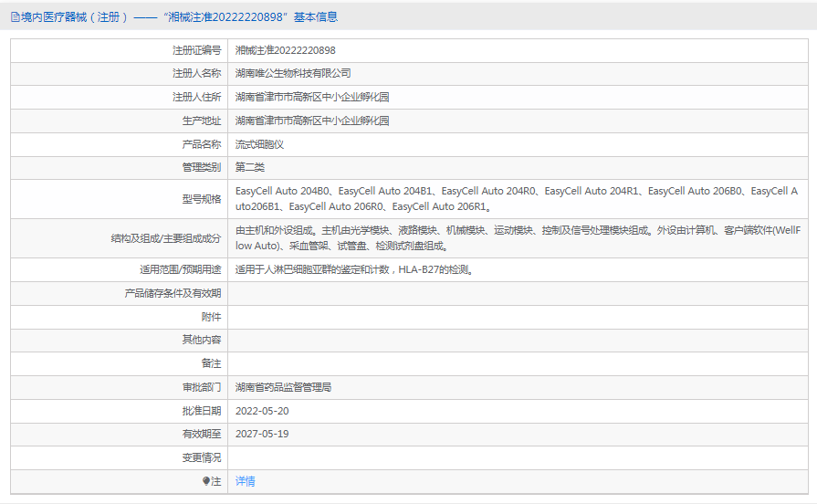
Task: Click the 注册证编号 label
Action: pyautogui.click(x=197, y=50)
